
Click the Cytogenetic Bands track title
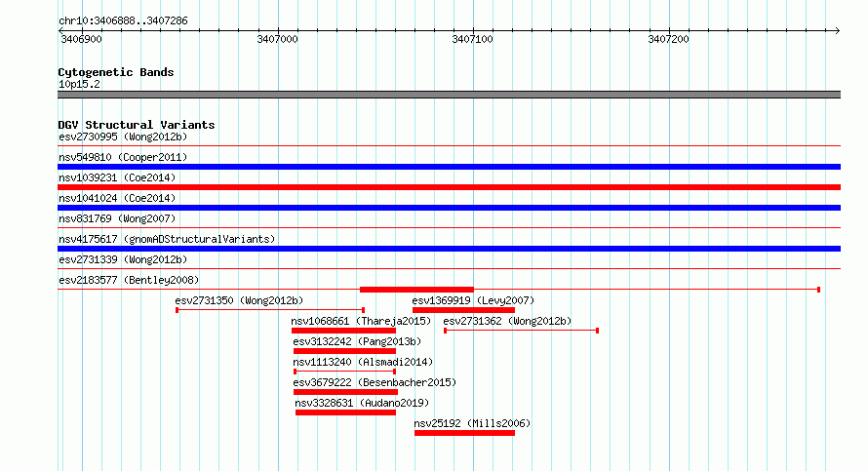[x=116, y=72]
